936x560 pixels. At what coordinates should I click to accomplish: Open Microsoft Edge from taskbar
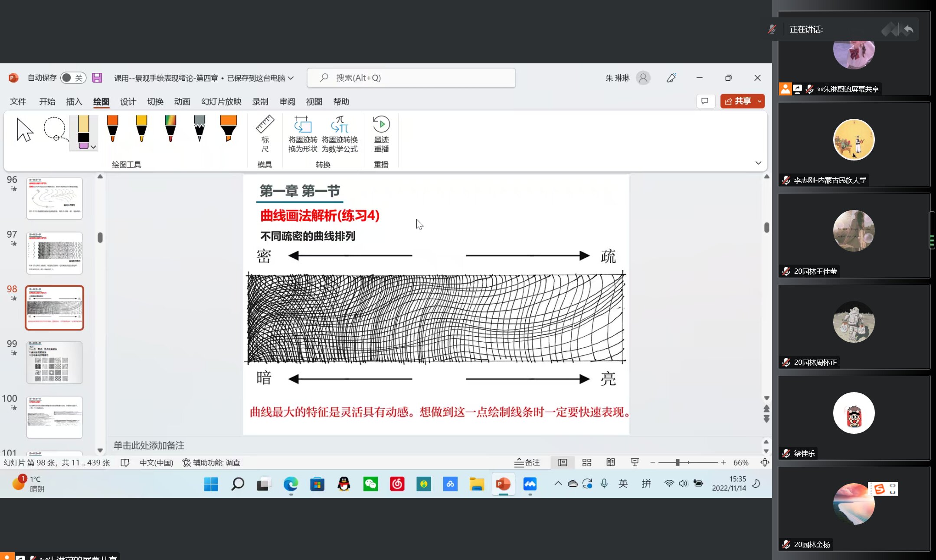click(291, 484)
